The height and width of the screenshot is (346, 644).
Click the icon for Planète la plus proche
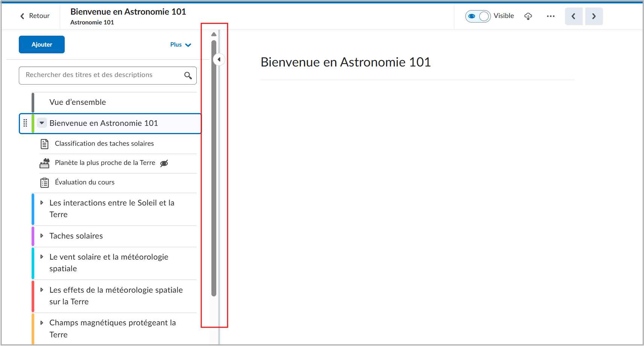tap(44, 163)
